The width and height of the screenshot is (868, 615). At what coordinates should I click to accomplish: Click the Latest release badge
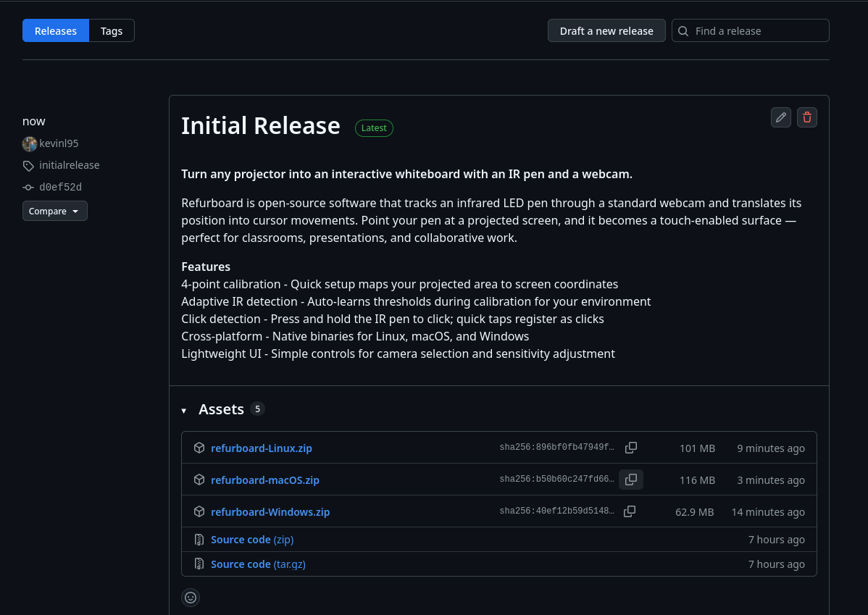tap(374, 128)
